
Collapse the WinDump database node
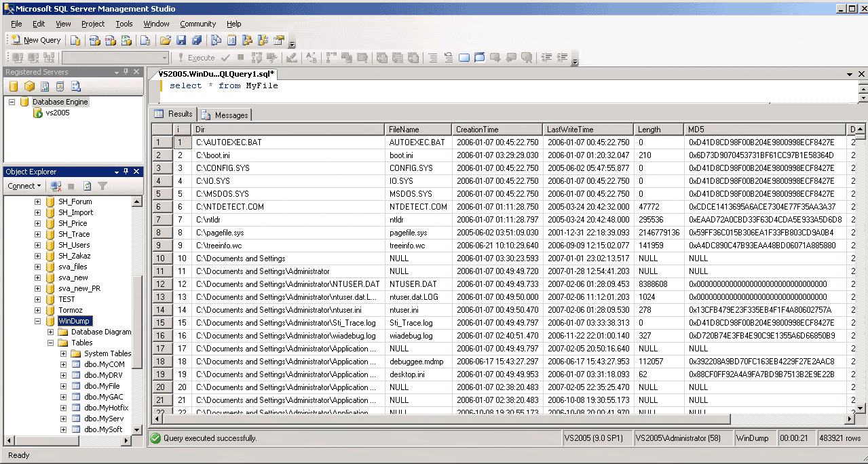point(38,321)
